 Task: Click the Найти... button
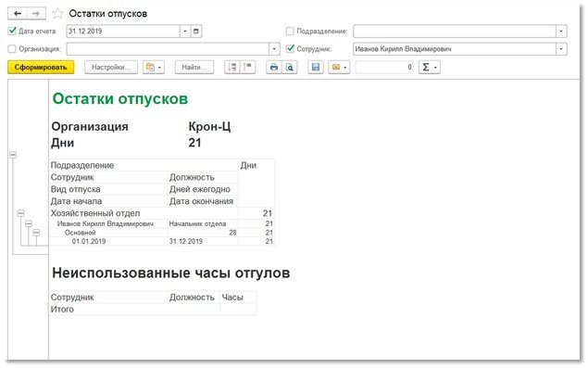pos(194,68)
